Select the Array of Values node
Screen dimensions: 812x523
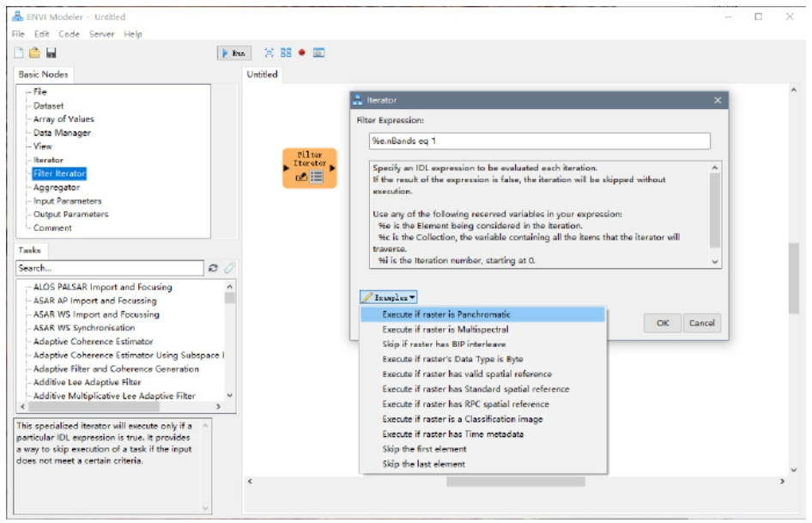pos(64,119)
